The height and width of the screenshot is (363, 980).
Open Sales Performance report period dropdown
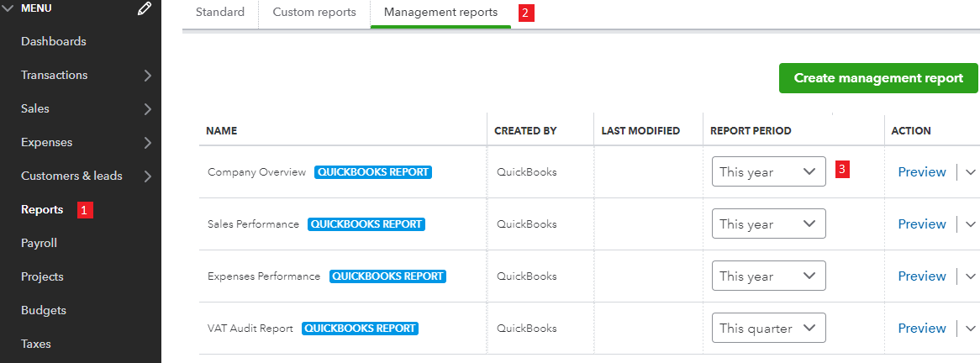pos(768,224)
